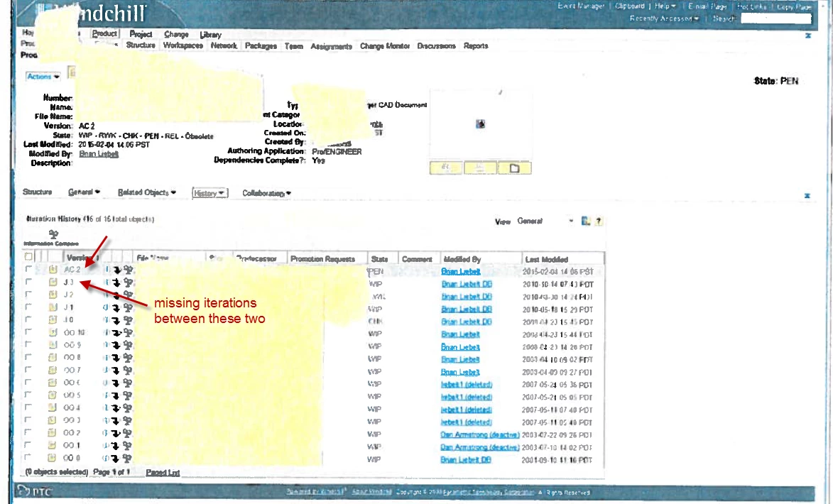Click the compare icon in row J.2
Image resolution: width=833 pixels, height=504 pixels.
[x=128, y=295]
